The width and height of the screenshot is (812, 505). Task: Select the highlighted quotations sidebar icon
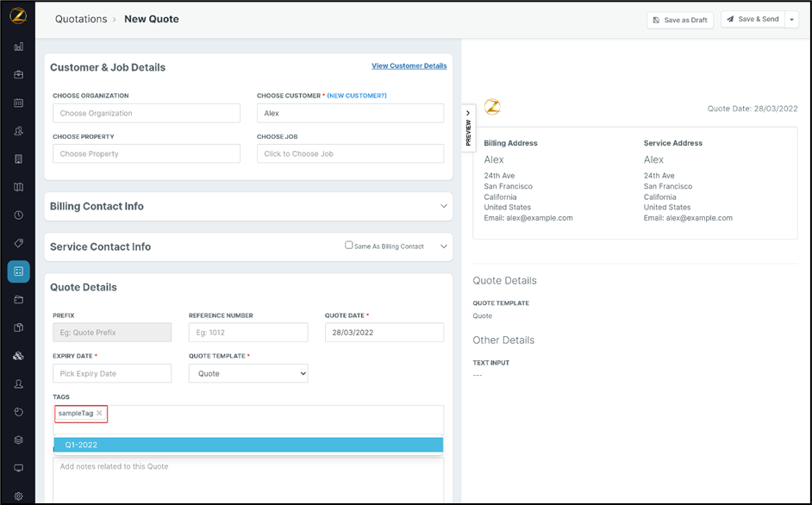coord(18,271)
